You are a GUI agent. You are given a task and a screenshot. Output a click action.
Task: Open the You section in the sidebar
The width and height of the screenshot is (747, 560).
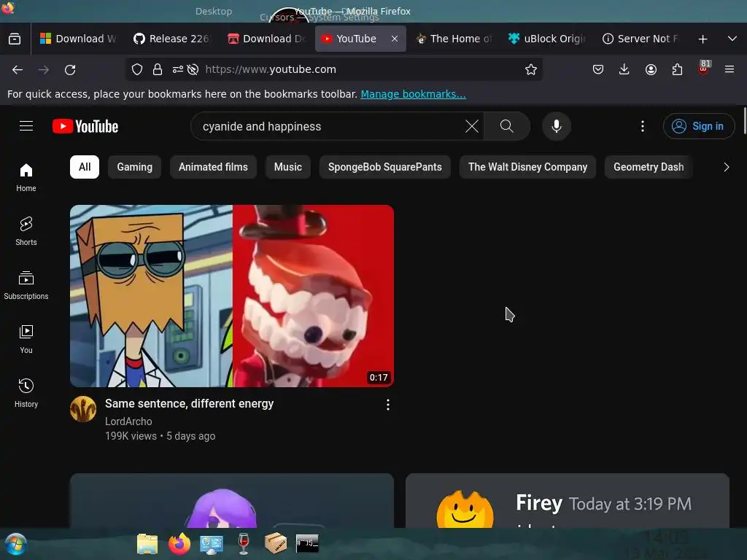coord(26,339)
